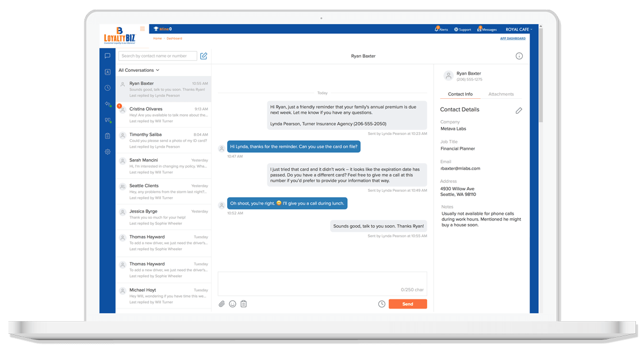Click the email rbaxter@mlabs.com
Image resolution: width=644 pixels, height=351 pixels.
461,168
